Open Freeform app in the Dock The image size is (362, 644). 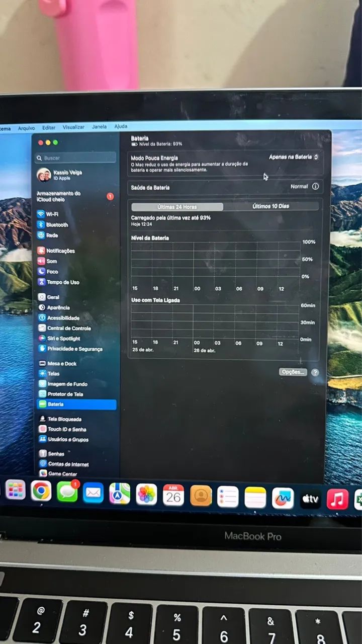click(x=283, y=498)
